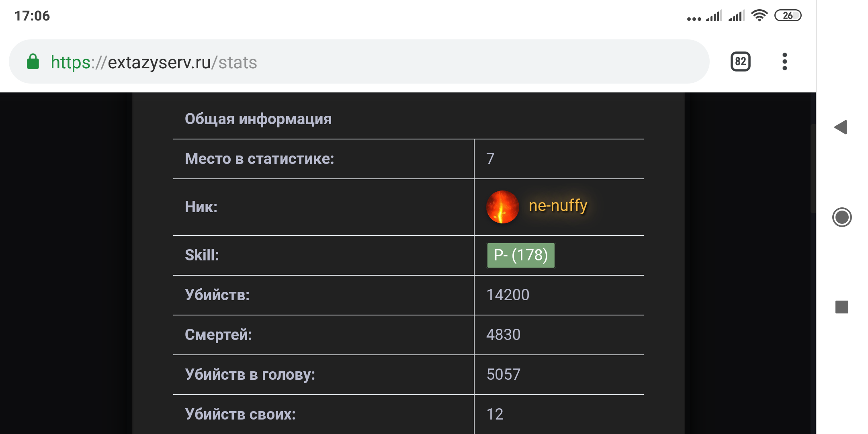Open the ne-nuffy player profile link
868x434 pixels.
coord(558,206)
